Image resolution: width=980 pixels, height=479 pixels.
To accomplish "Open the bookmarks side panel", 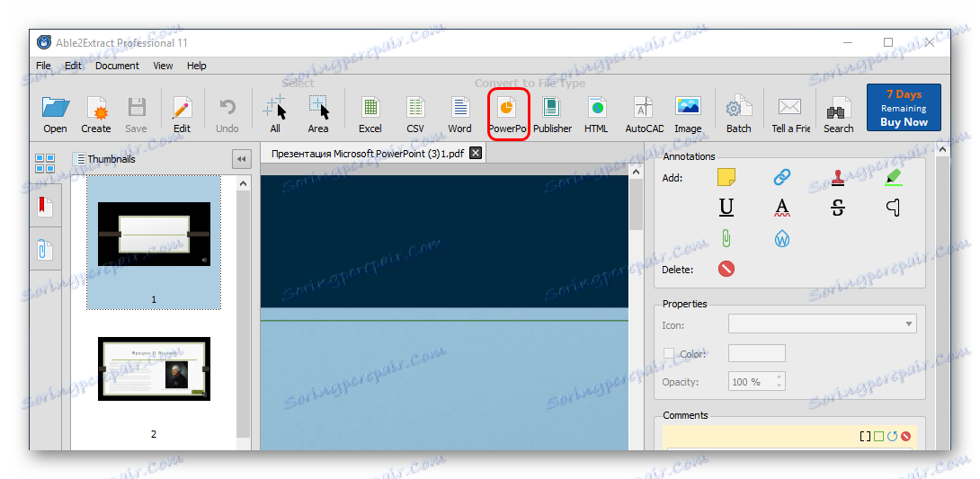I will click(x=45, y=207).
